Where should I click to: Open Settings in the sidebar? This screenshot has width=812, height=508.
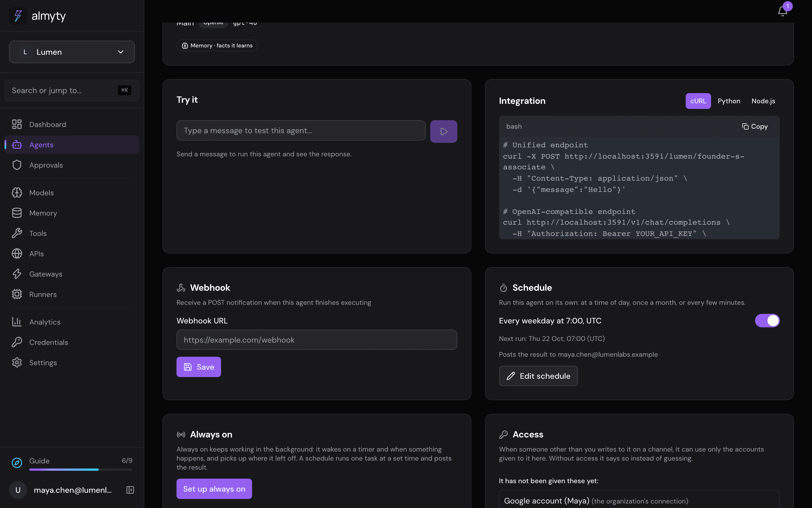(x=72, y=363)
